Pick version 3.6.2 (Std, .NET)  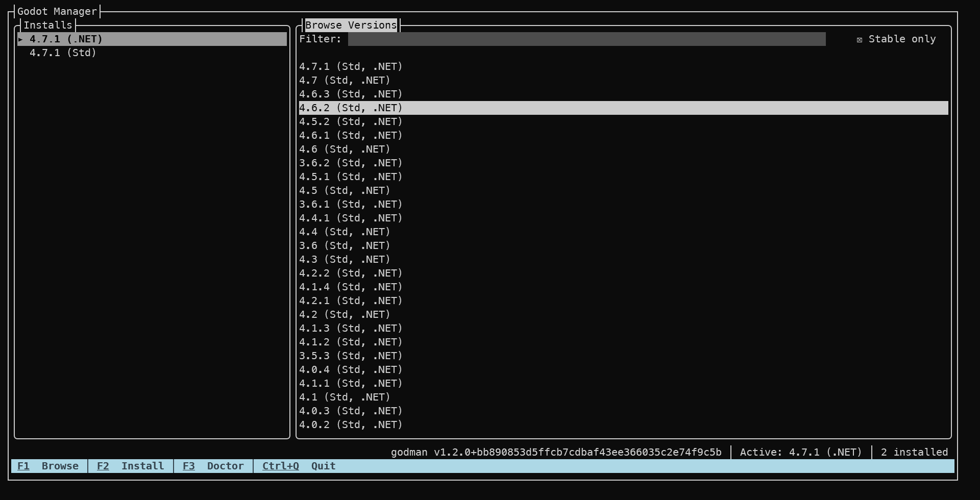tap(623, 163)
